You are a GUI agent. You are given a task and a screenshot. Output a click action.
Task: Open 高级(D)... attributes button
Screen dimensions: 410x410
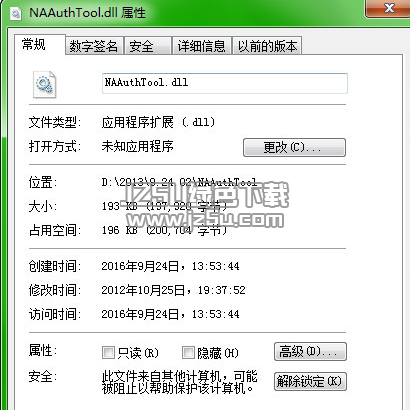310,352
